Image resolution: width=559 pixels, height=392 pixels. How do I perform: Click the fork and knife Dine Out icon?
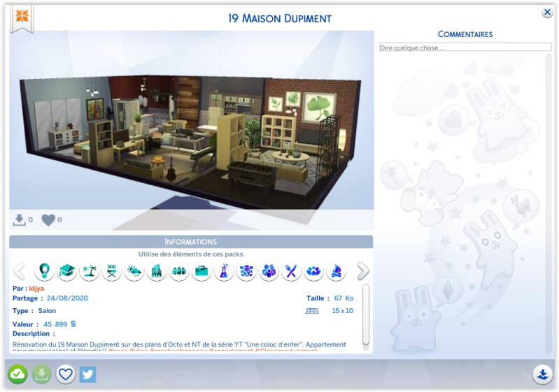tap(291, 271)
